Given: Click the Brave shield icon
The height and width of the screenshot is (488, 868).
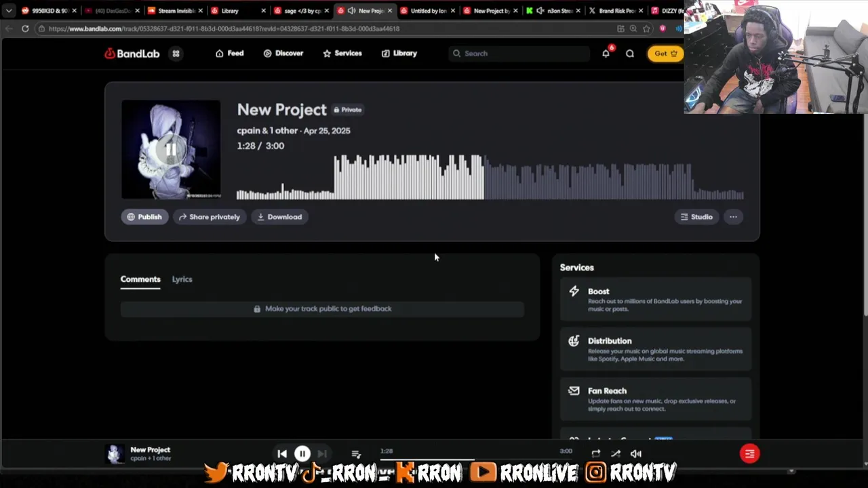Looking at the screenshot, I should (663, 28).
